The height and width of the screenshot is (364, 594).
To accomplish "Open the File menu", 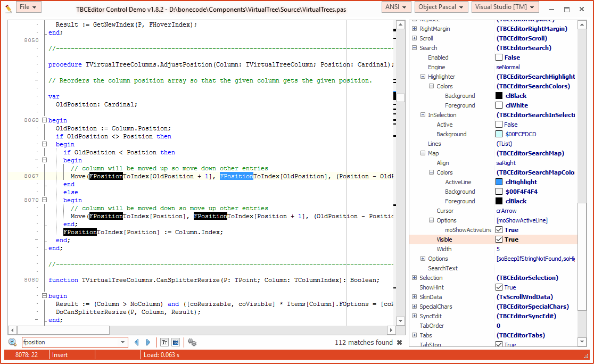I will 29,7.
